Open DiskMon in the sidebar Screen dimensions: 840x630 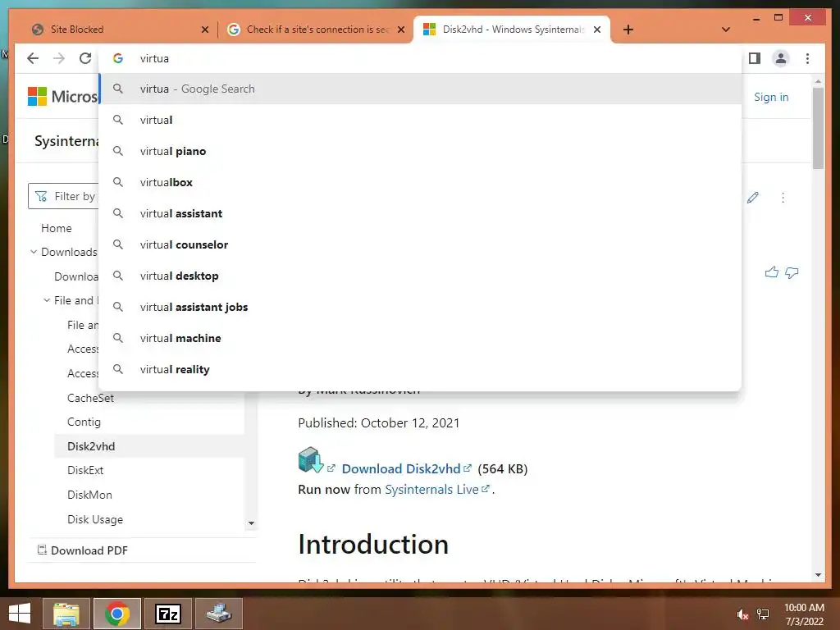tap(89, 495)
